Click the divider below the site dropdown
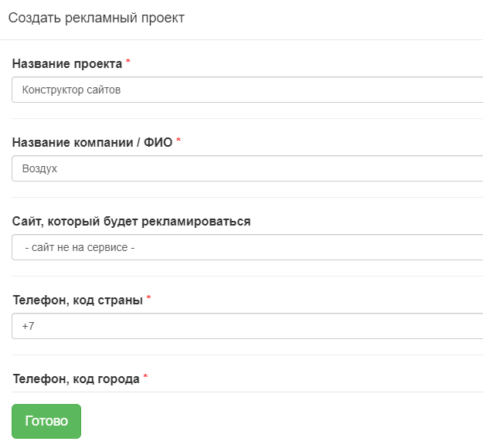 pos(247,276)
